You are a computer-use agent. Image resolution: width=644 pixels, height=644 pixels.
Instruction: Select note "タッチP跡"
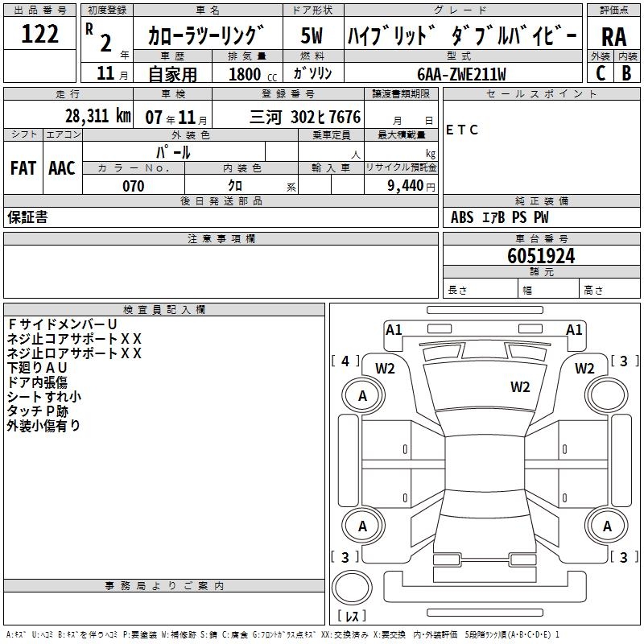pos(38,411)
